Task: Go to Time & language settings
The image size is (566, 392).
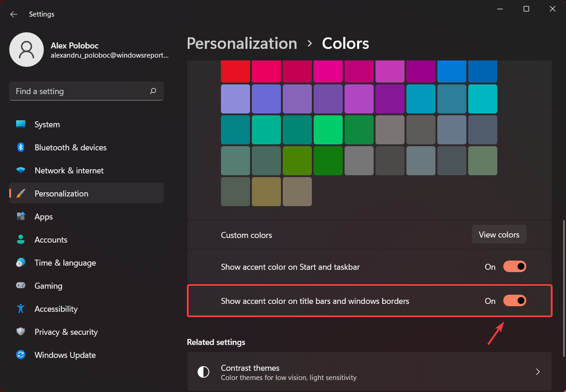Action: pos(65,263)
